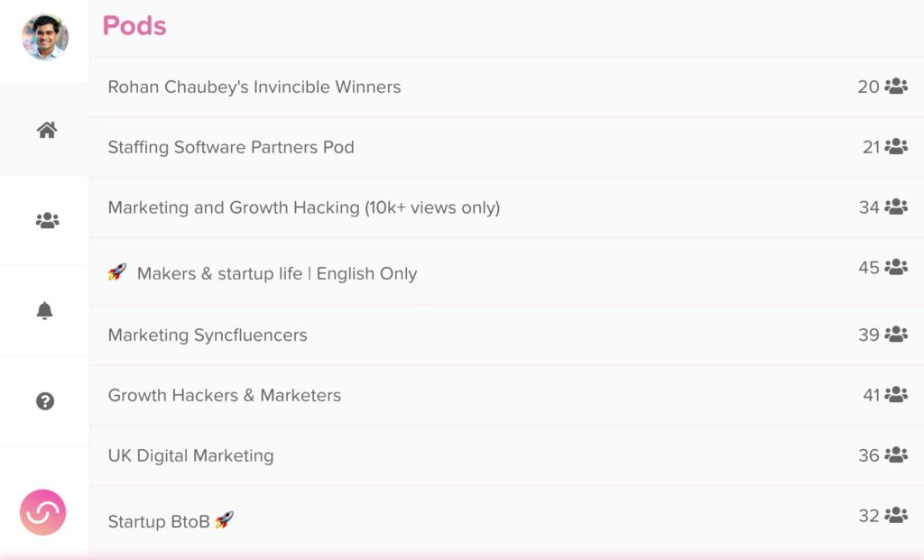Open Rohan Chaubey's Invincible Winners pod

507,87
